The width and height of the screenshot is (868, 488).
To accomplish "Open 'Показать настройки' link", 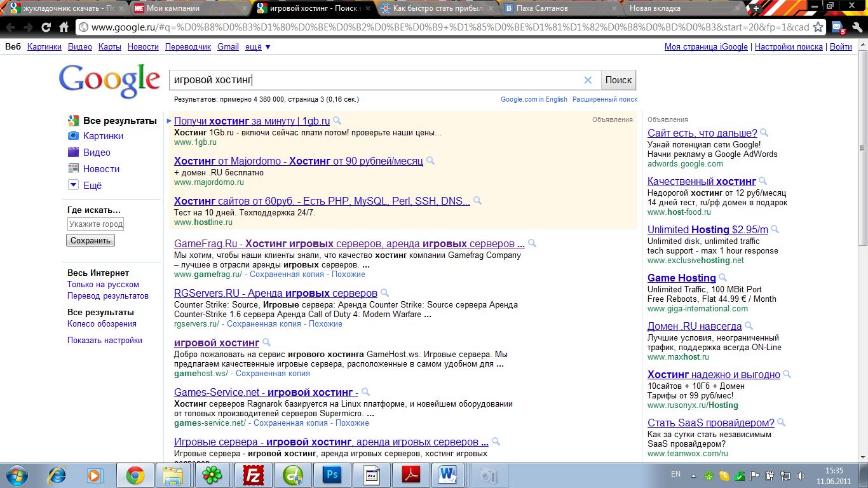I will pyautogui.click(x=105, y=341).
